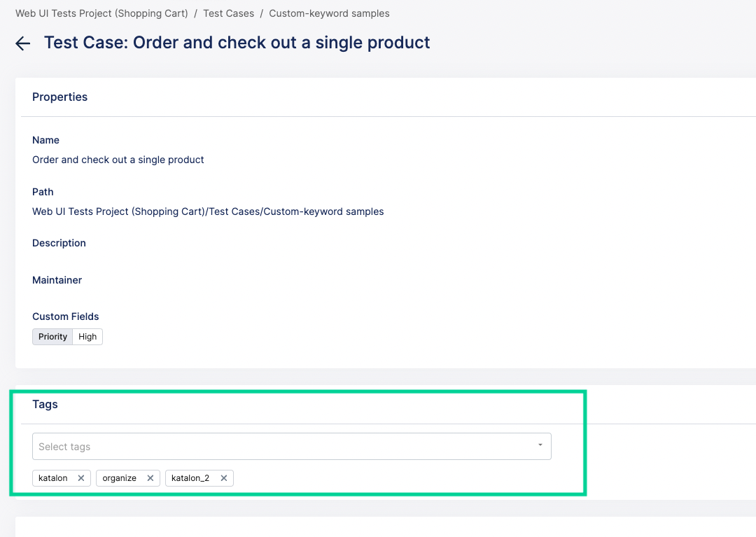The width and height of the screenshot is (756, 537).
Task: Click the Priority custom field label
Action: pos(52,337)
